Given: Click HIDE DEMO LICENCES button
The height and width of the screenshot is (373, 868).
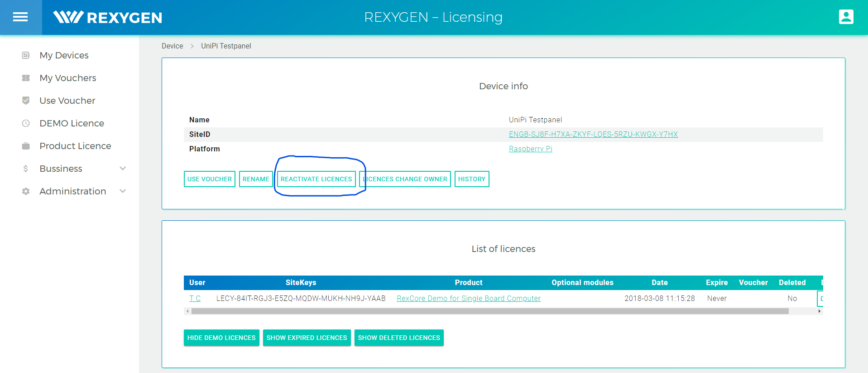Looking at the screenshot, I should pos(221,338).
